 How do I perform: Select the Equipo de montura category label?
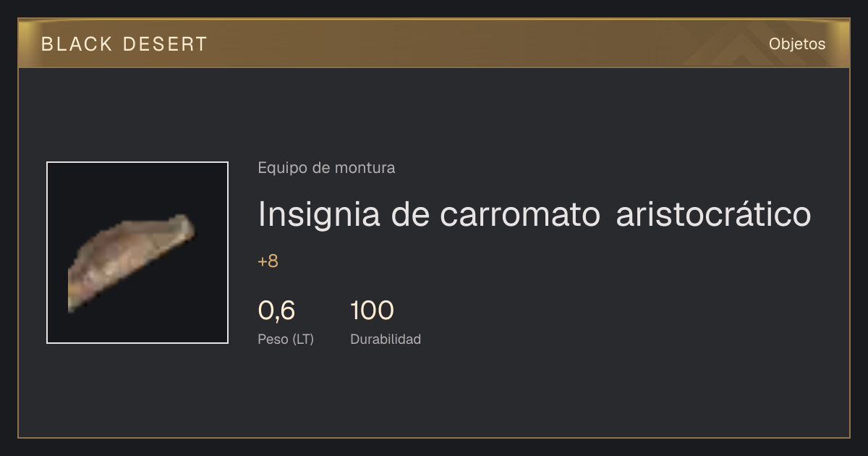coord(326,168)
